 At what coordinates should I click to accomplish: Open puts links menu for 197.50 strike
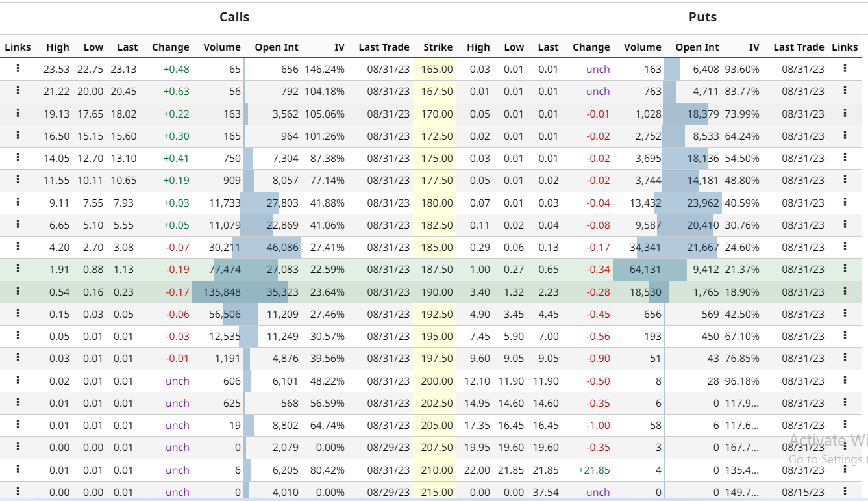(x=845, y=357)
